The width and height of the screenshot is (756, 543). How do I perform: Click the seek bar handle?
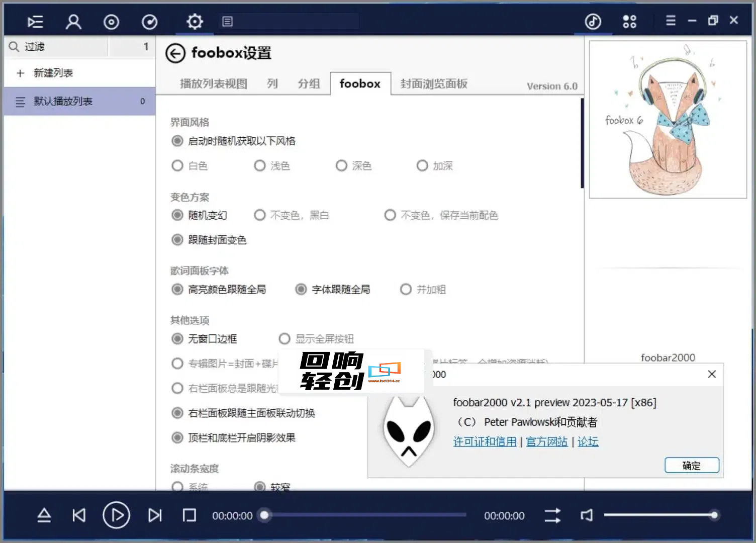(x=264, y=515)
